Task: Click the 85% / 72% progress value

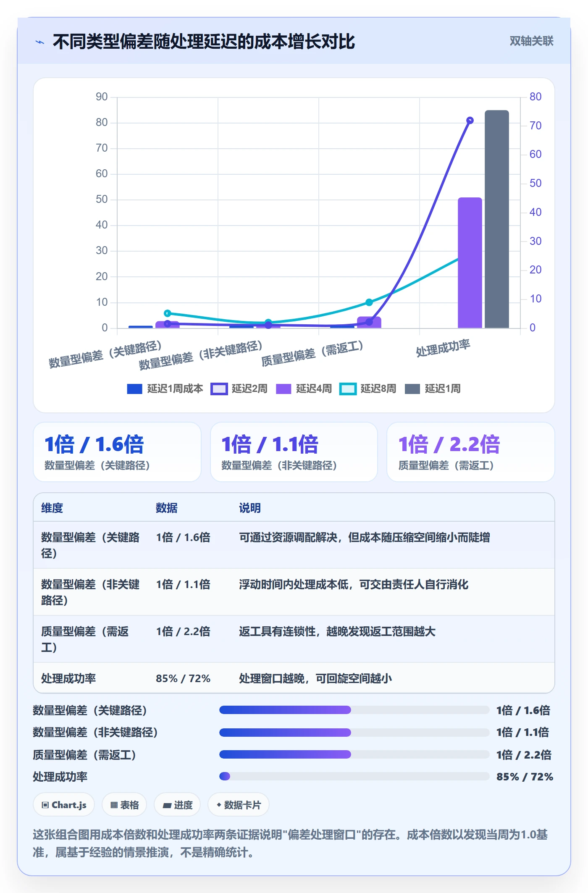Action: pyautogui.click(x=525, y=777)
